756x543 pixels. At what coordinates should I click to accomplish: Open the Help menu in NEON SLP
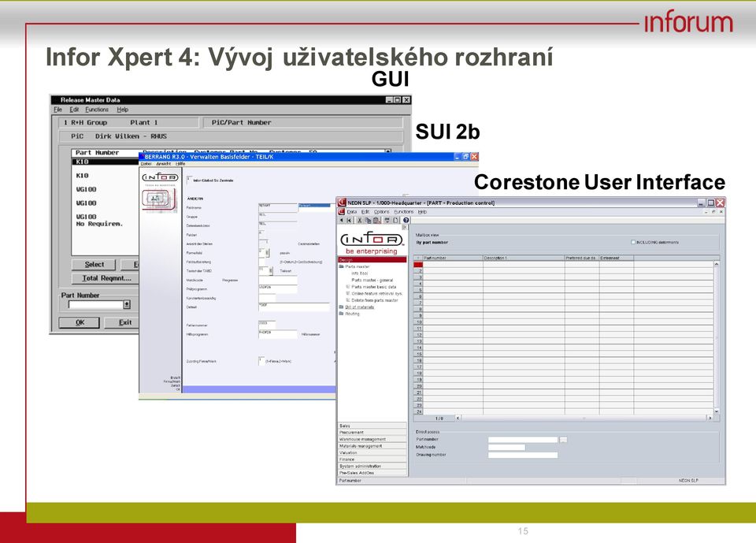422,212
